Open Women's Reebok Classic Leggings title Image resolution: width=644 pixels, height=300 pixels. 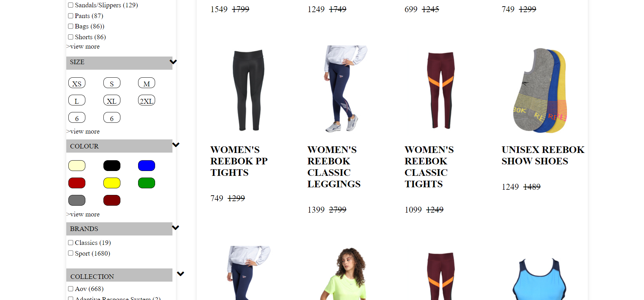[334, 167]
